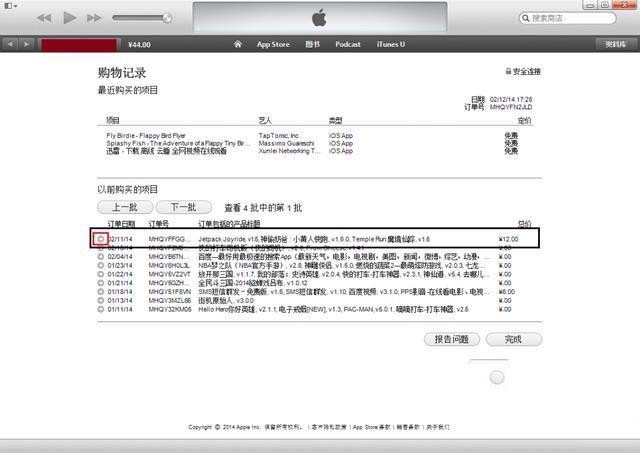This screenshot has height=453, width=640.
Task: Click the 下一批 next batch button
Action: 184,207
